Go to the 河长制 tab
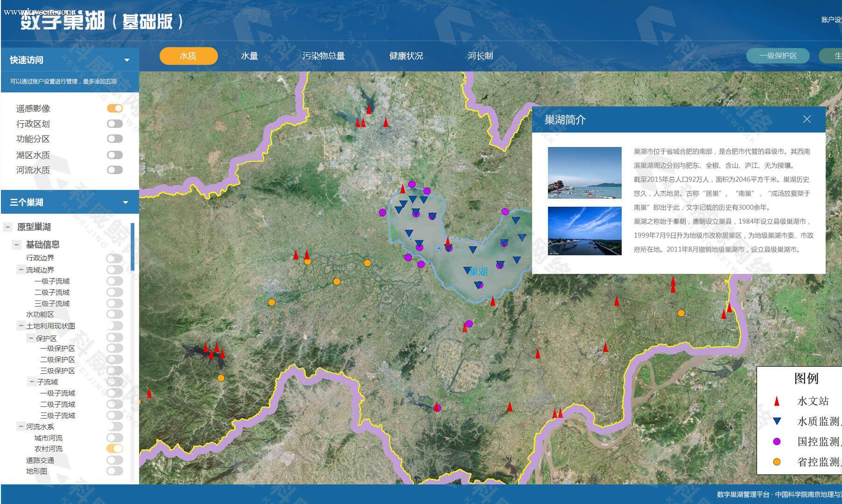This screenshot has height=504, width=842. click(480, 56)
